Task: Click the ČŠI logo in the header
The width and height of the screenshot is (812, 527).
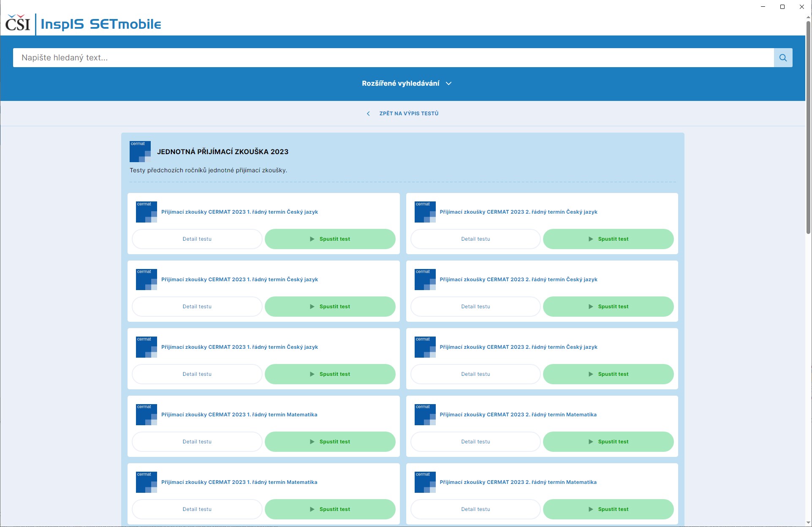Action: [x=18, y=24]
